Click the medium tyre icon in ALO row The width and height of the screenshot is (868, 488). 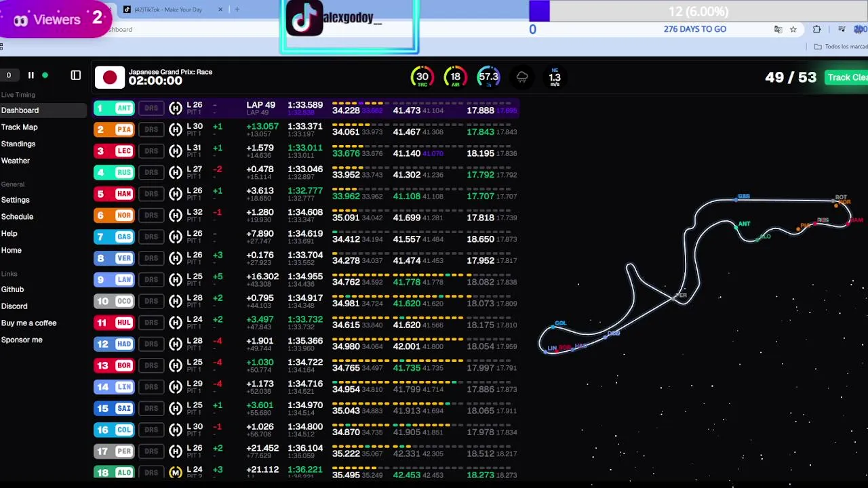pyautogui.click(x=176, y=472)
